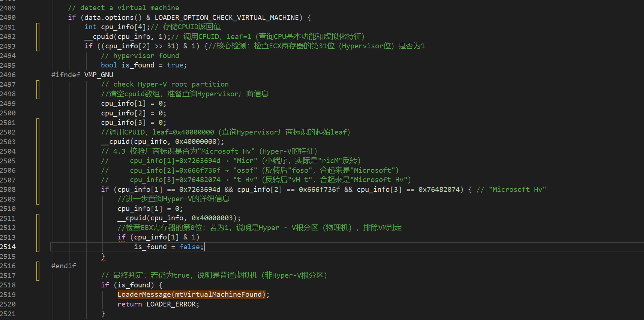
Task: Click the '// detect a virtual machine' comment
Action: click(123, 8)
